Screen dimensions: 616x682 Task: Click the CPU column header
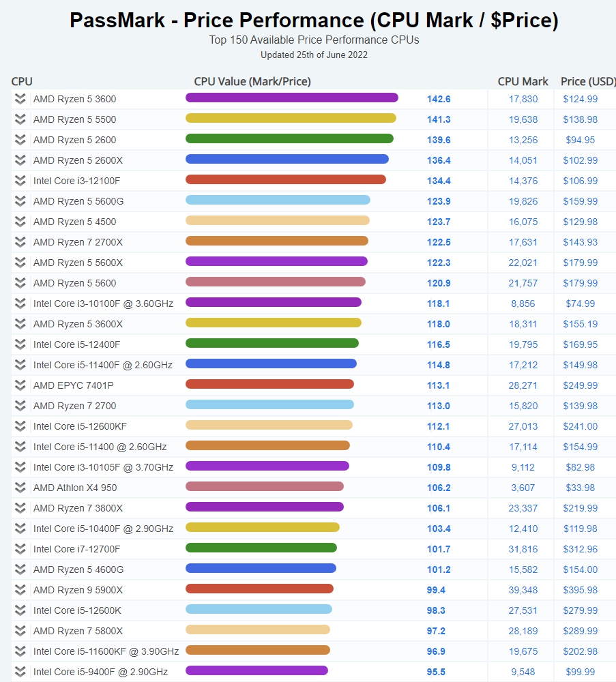[22, 81]
